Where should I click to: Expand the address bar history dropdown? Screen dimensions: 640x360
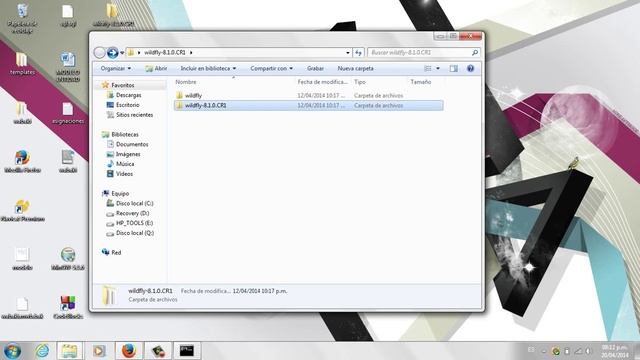pyautogui.click(x=348, y=53)
